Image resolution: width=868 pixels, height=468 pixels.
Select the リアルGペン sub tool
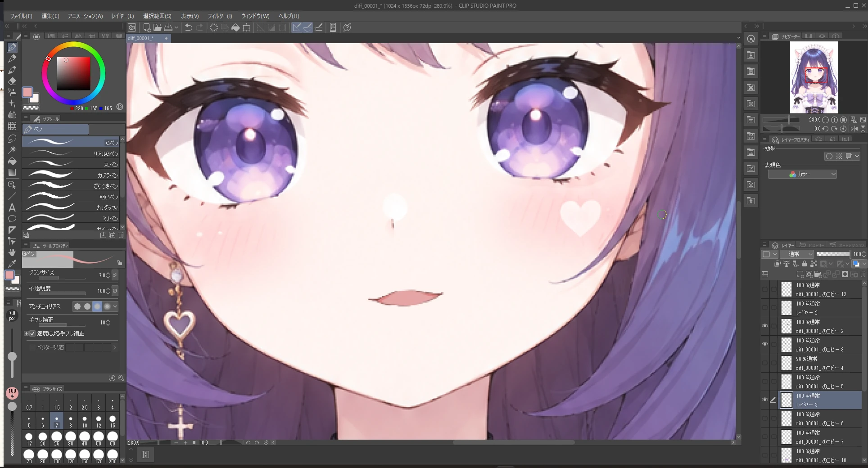point(71,153)
